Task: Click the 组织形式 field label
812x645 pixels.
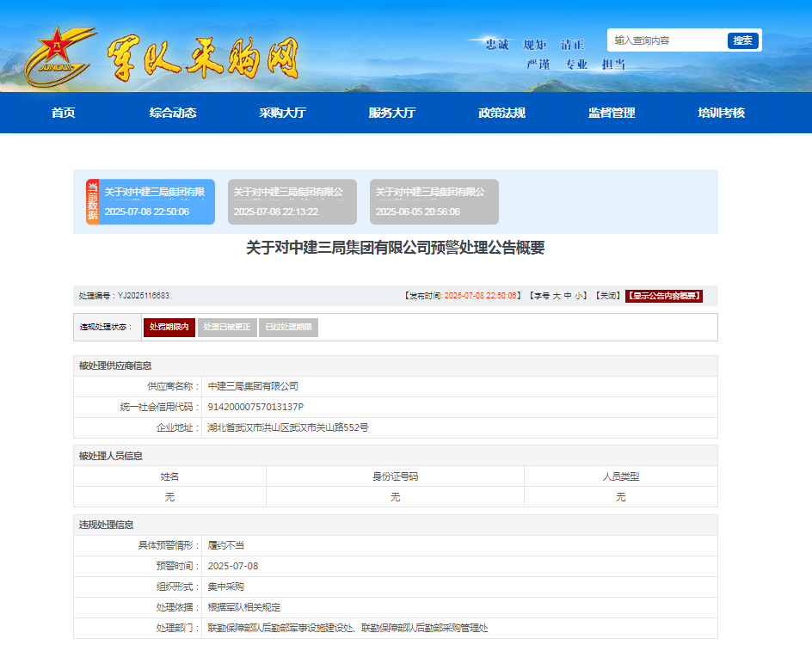Action: (x=178, y=587)
